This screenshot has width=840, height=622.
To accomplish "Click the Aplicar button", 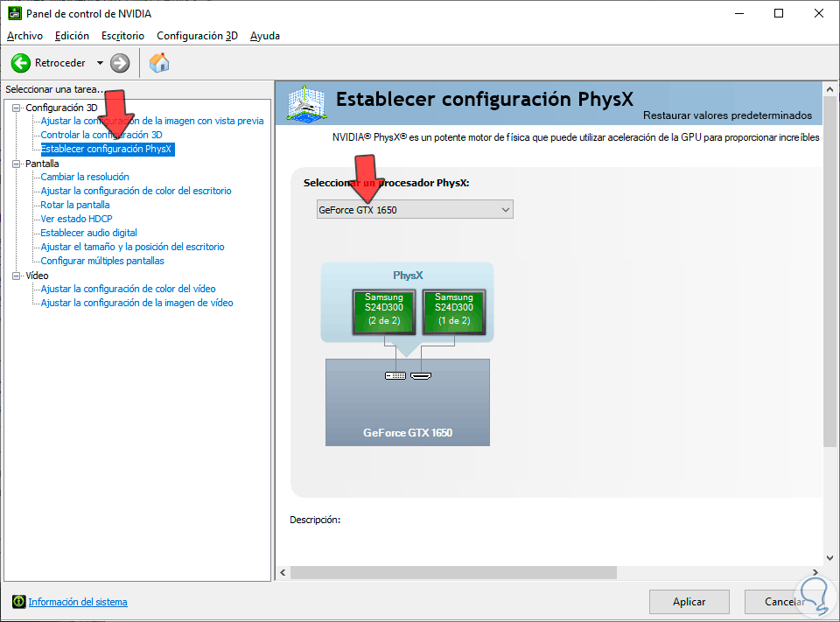I will pyautogui.click(x=689, y=602).
